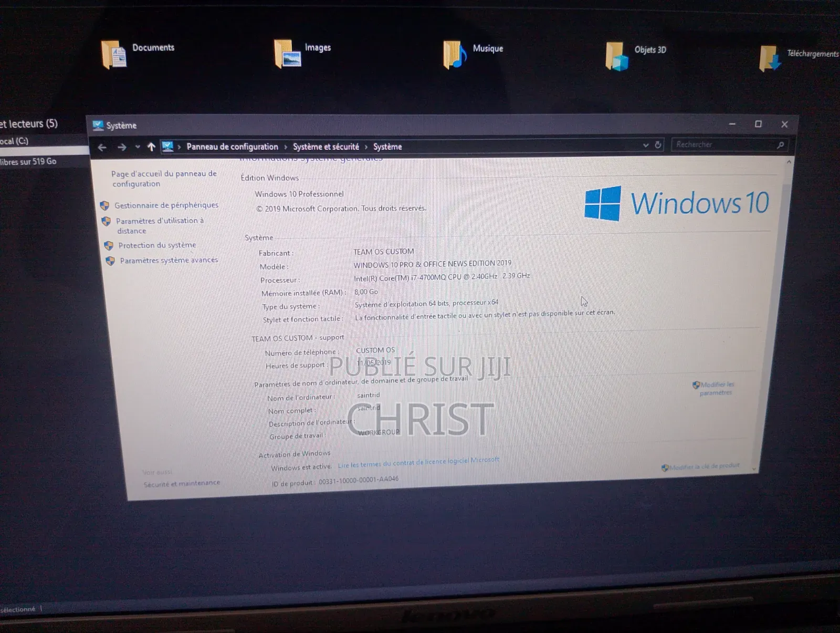Open the Téléchargements folder icon
This screenshot has width=840, height=633.
click(770, 58)
